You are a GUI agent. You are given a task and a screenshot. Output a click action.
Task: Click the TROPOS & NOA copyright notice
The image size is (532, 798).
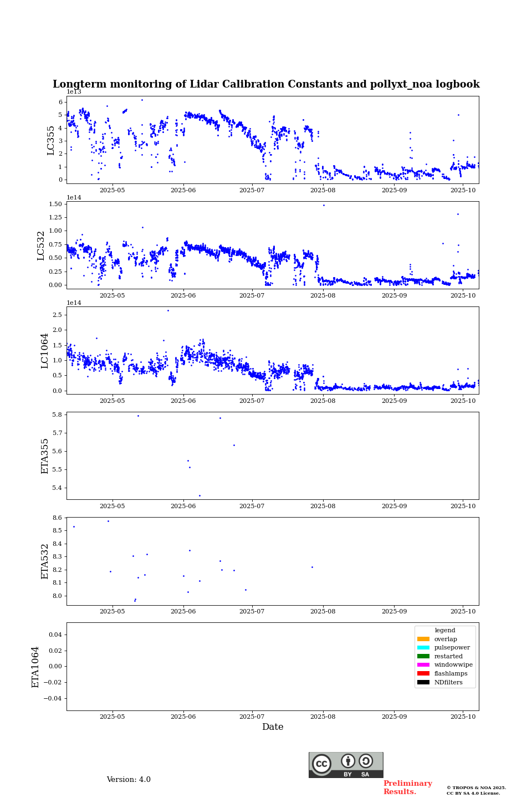[x=476, y=790]
